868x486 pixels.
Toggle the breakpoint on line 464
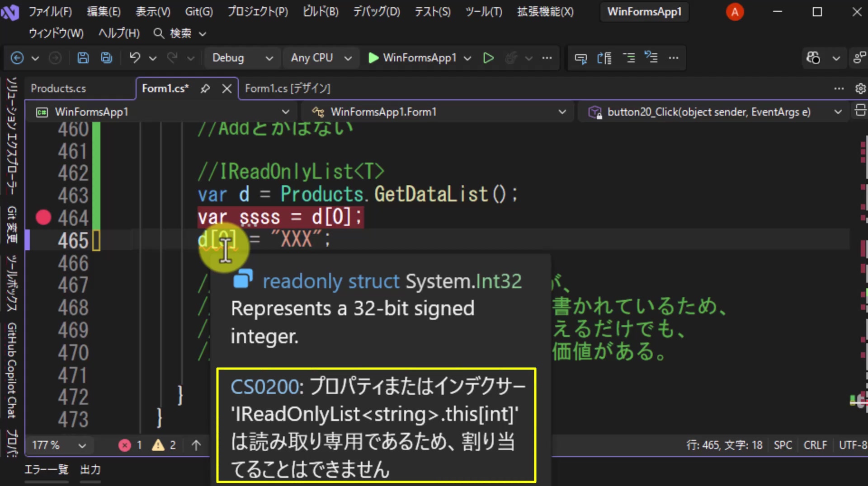coord(43,218)
